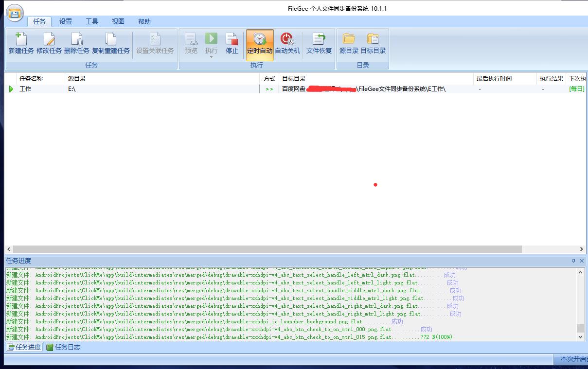Viewport: 588px width, 369px height.
Task: Click the [每日] schedule cell
Action: (x=577, y=89)
